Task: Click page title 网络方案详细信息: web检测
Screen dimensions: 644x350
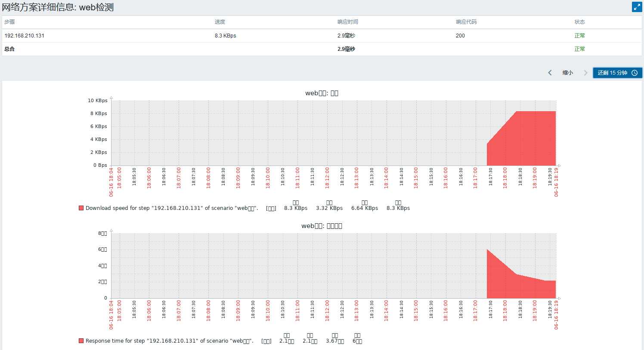Action: coord(58,7)
